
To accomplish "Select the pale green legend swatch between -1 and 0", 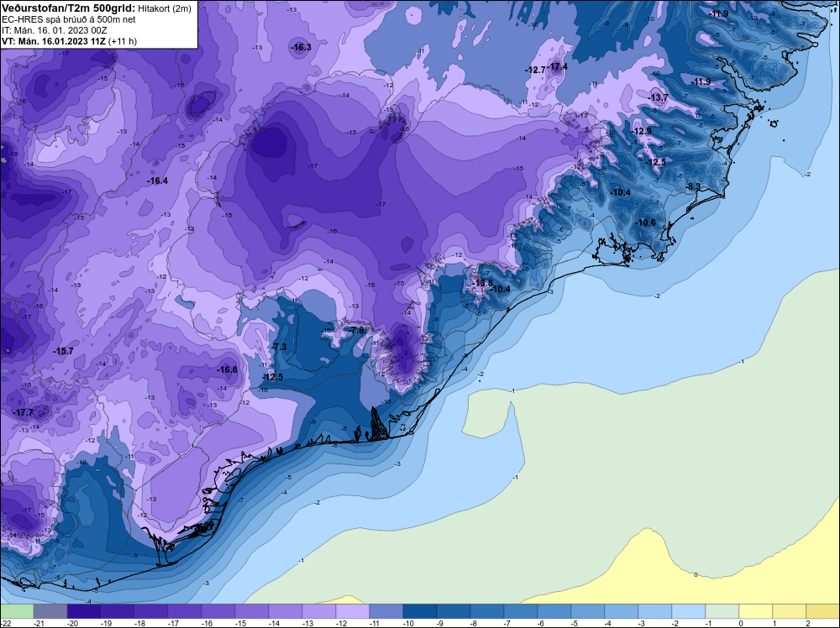I will click(722, 611).
